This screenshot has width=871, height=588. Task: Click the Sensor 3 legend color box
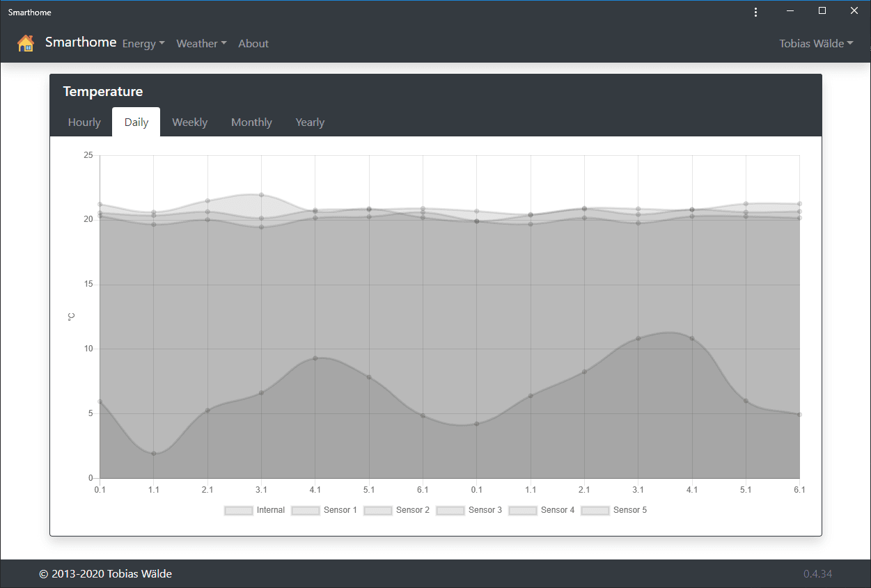coord(449,510)
